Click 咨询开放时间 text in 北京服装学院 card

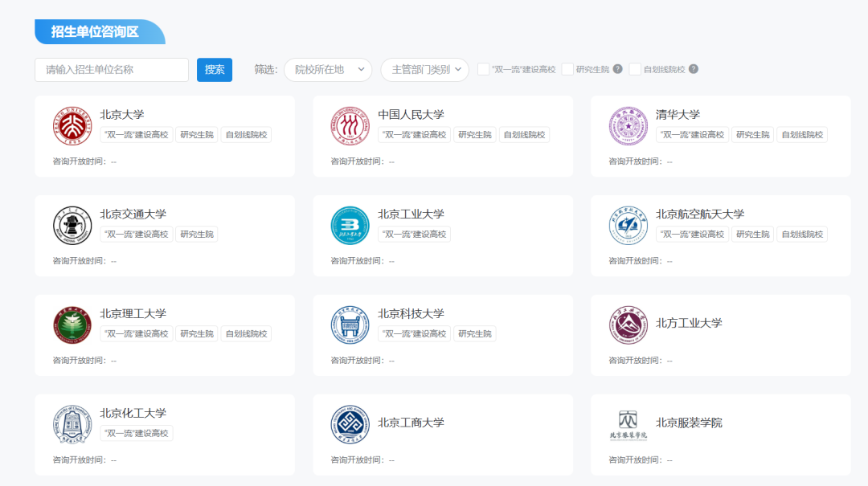pyautogui.click(x=641, y=460)
